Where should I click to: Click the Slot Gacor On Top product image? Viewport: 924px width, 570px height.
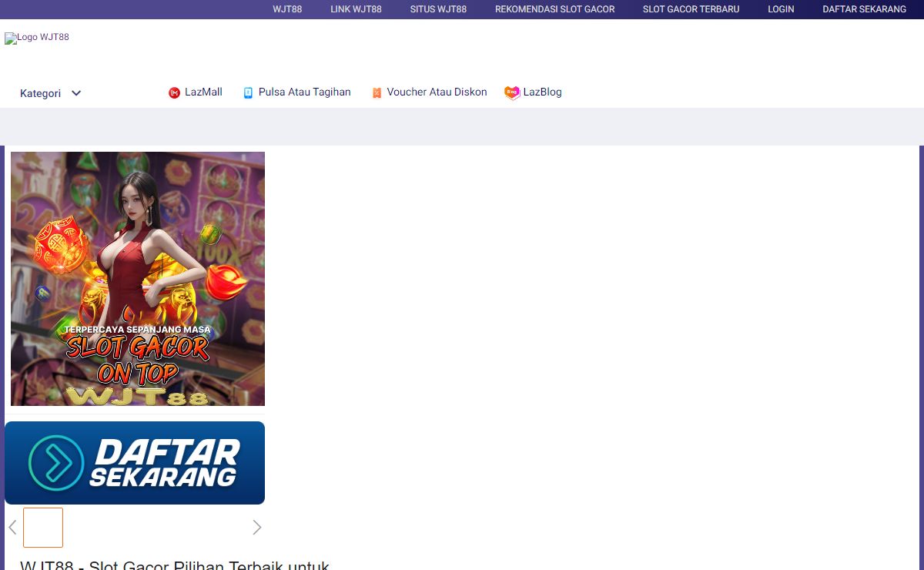tap(138, 279)
